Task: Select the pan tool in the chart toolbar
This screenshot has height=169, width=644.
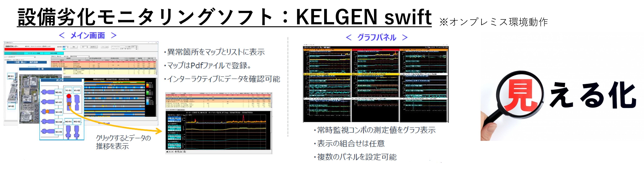Action: (176, 152)
